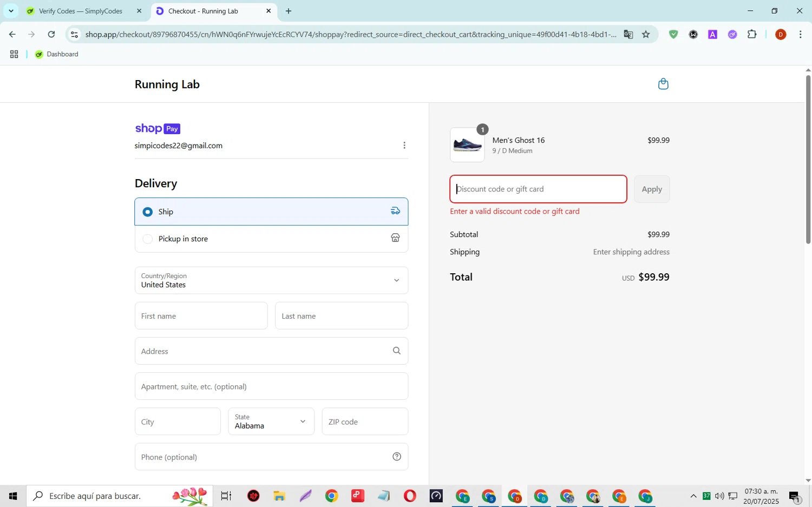Click the Men's Ghost 16 product name
The width and height of the screenshot is (812, 507).
(519, 140)
